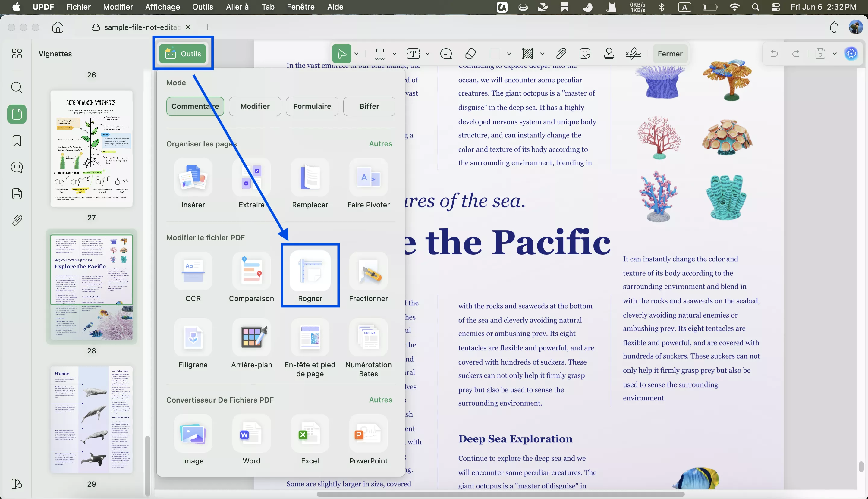Select page 29 Whales thumbnail
This screenshot has width=868, height=499.
(92, 420)
